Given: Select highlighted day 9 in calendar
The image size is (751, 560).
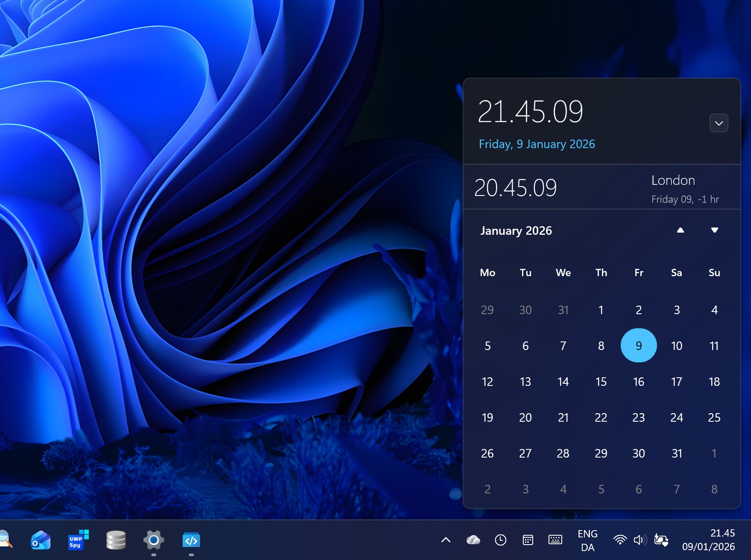Looking at the screenshot, I should 639,345.
